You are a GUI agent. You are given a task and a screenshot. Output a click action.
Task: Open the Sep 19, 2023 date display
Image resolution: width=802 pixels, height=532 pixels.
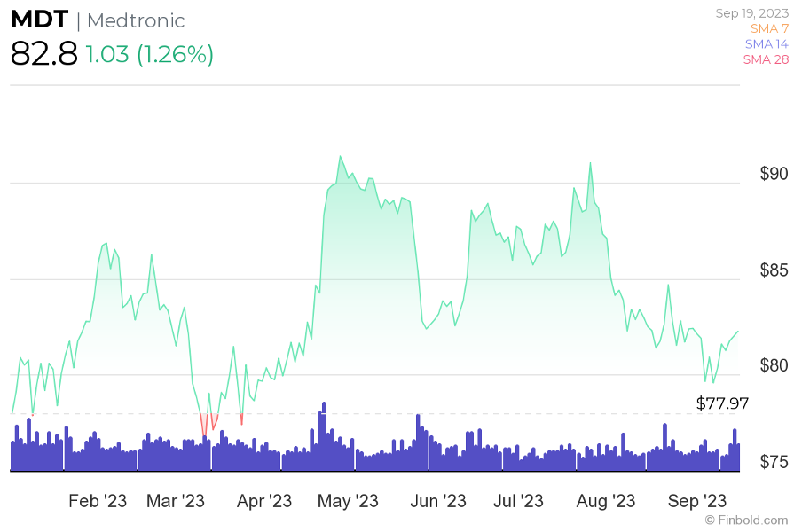coord(751,12)
